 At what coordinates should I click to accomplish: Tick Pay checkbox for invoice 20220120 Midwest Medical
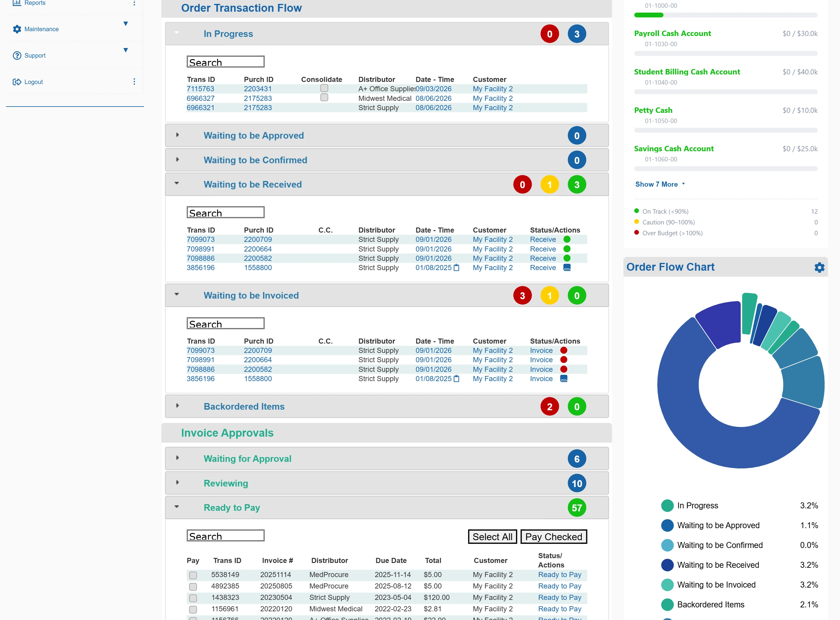193,609
